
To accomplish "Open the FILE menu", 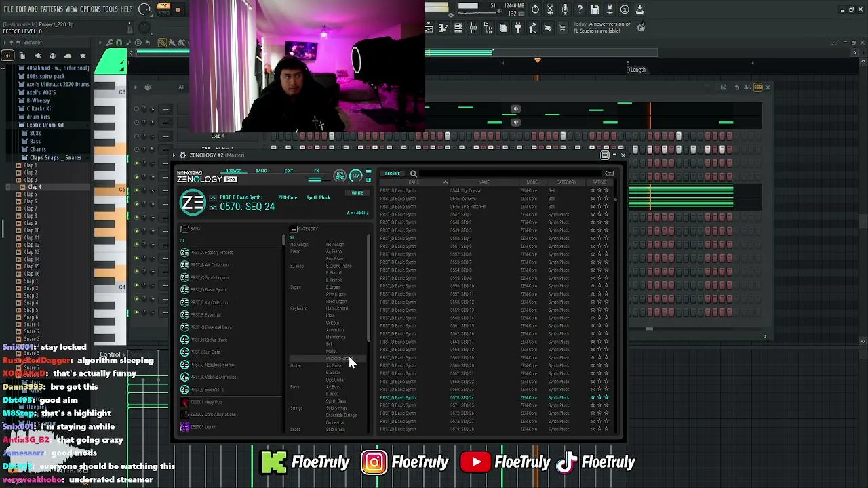I will pos(8,9).
